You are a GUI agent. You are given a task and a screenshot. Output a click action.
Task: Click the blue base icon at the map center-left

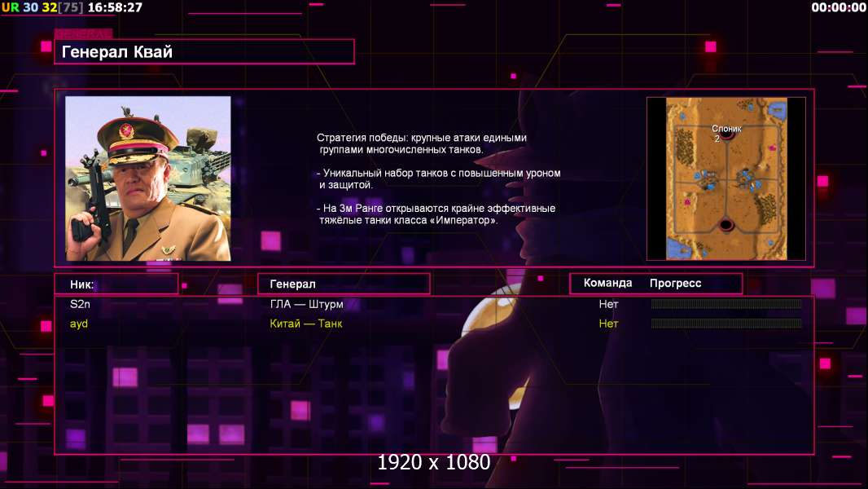tap(705, 180)
